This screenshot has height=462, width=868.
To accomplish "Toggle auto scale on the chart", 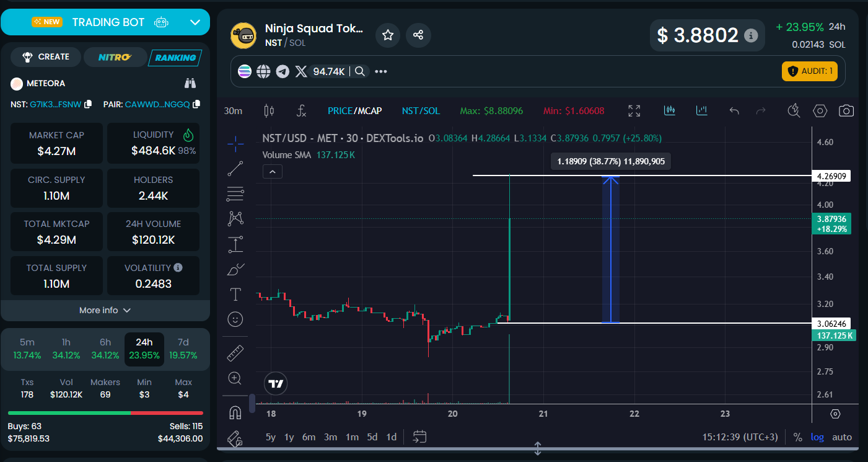I will [841, 437].
